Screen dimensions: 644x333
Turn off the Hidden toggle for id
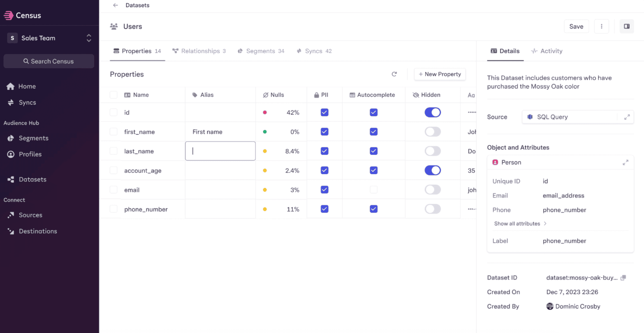pos(432,112)
